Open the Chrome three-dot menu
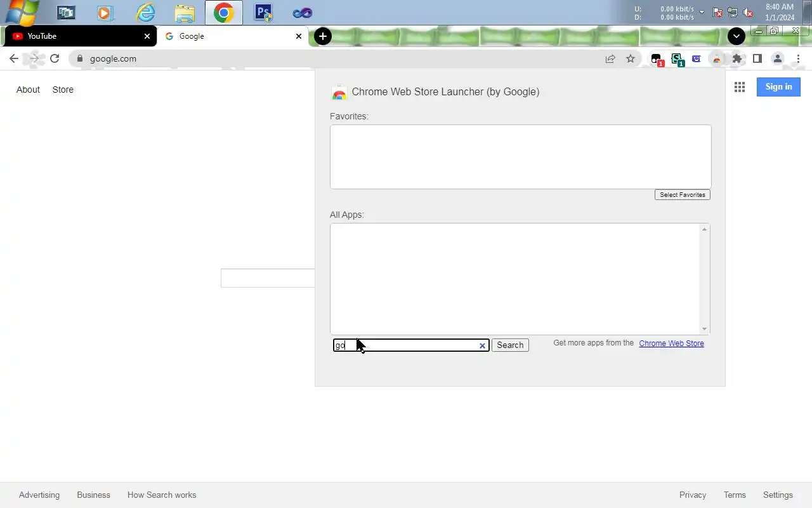Screen dimensions: 812x508 (x=798, y=58)
